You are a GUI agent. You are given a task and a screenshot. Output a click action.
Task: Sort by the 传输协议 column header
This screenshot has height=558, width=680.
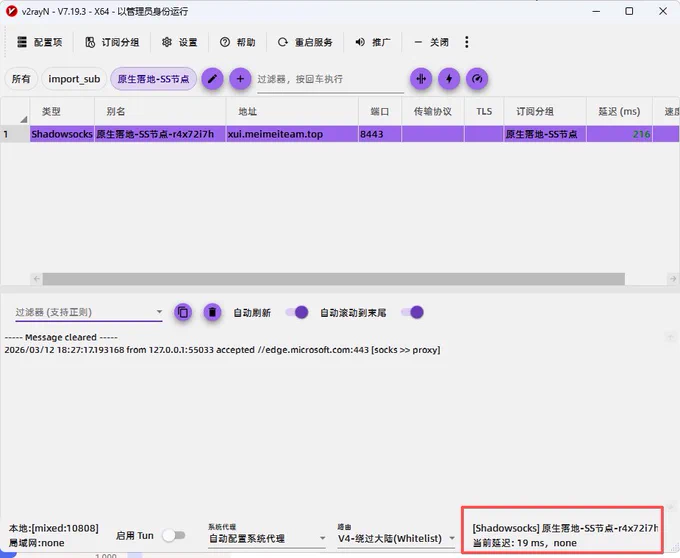click(433, 111)
